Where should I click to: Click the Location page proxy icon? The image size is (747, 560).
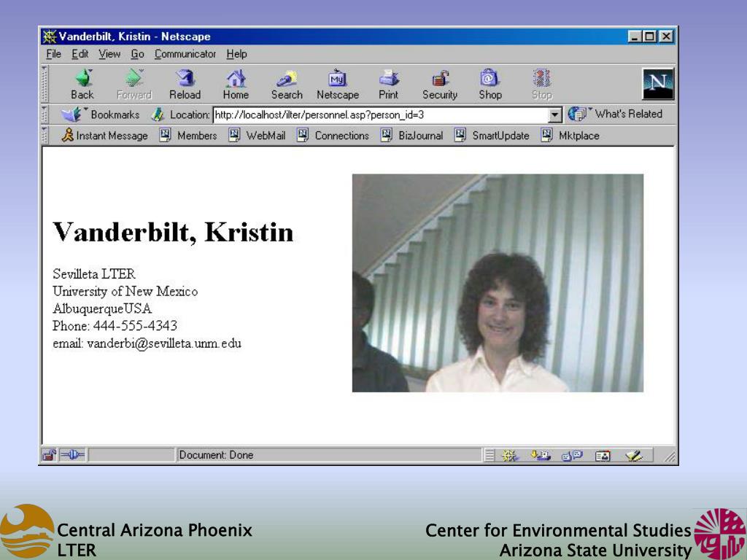(x=158, y=114)
